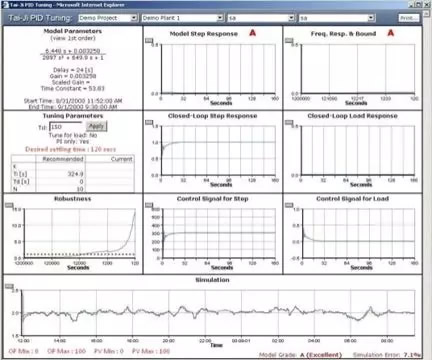The image size is (432, 360).
Task: Click the small icon on Control Signal for Step chart
Action: (x=149, y=205)
